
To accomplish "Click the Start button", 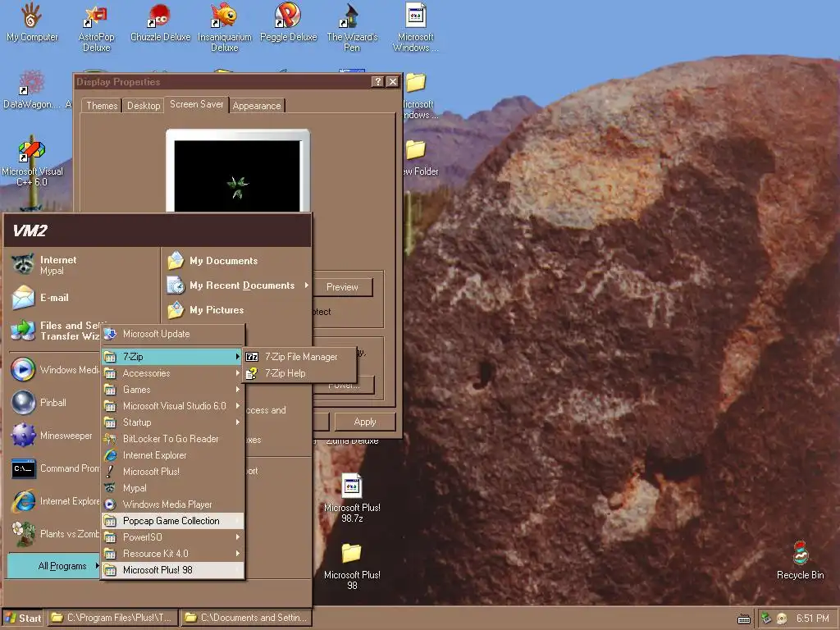I will tap(23, 619).
